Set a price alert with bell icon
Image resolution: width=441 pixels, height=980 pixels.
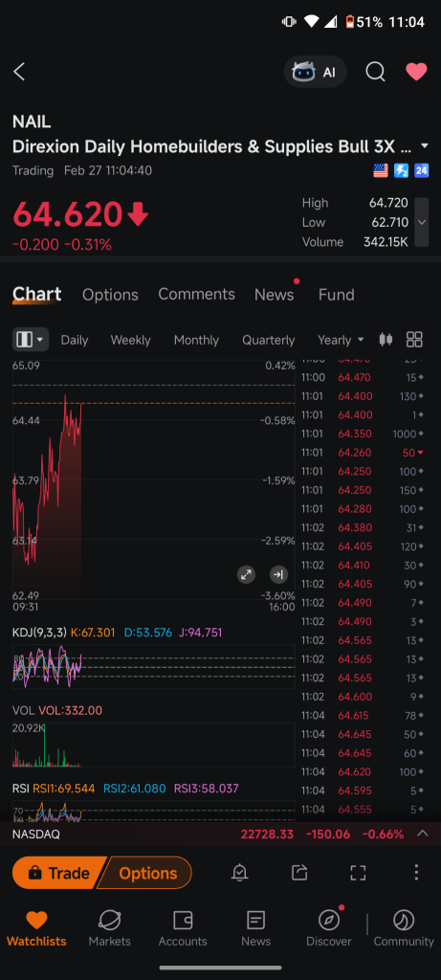click(x=239, y=873)
